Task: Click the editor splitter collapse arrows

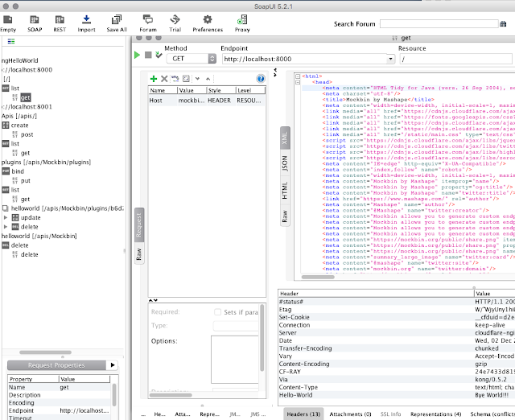Action: (x=275, y=72)
